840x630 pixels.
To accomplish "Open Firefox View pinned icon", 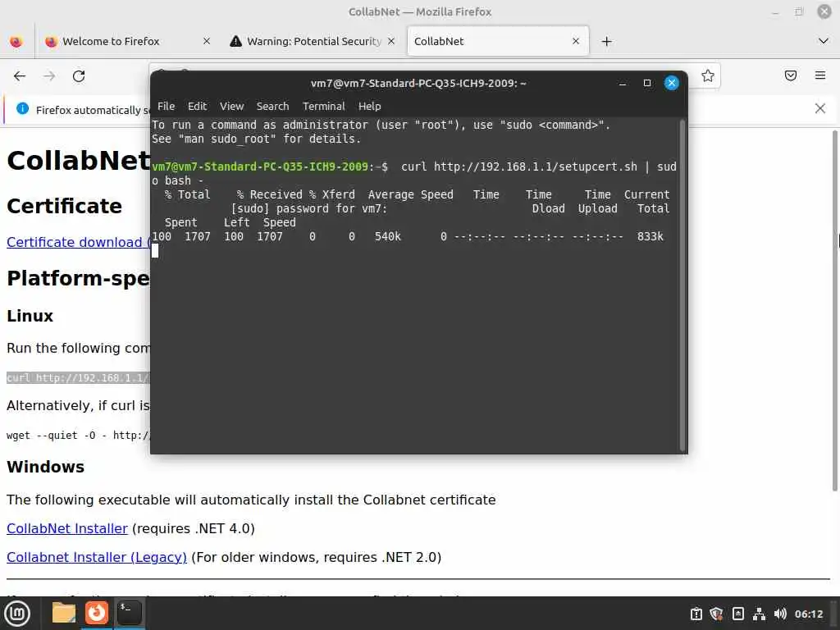I will [16, 41].
